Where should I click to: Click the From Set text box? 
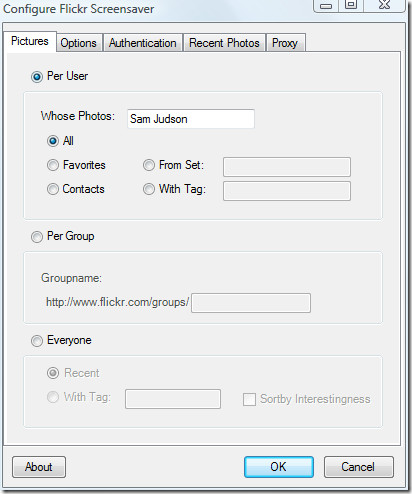coord(287,167)
